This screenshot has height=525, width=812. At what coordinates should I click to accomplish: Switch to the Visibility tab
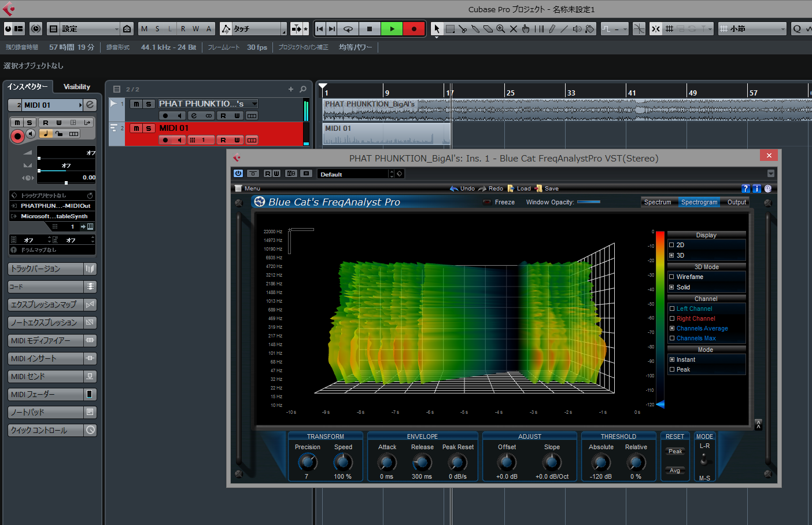[x=77, y=87]
